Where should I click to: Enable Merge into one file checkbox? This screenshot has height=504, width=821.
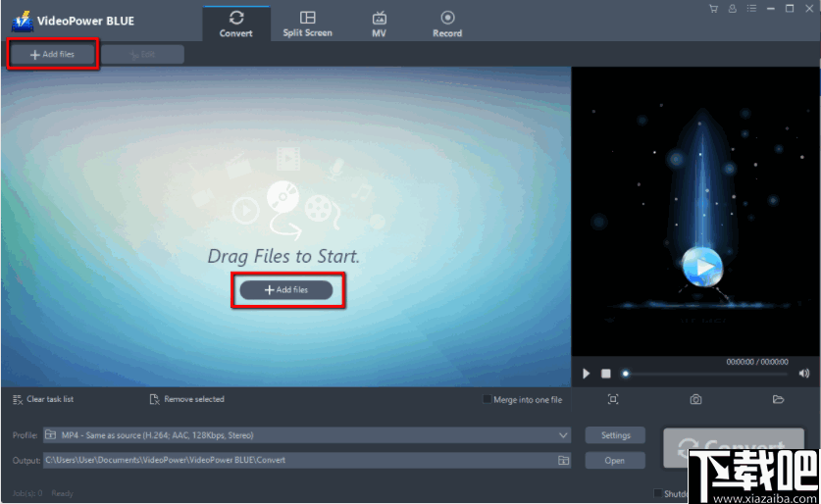(x=487, y=399)
